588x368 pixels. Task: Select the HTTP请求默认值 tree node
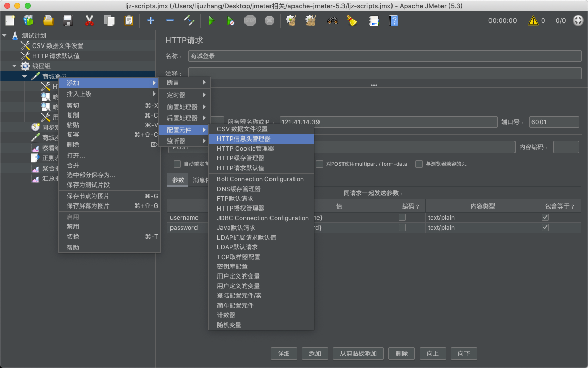point(56,56)
